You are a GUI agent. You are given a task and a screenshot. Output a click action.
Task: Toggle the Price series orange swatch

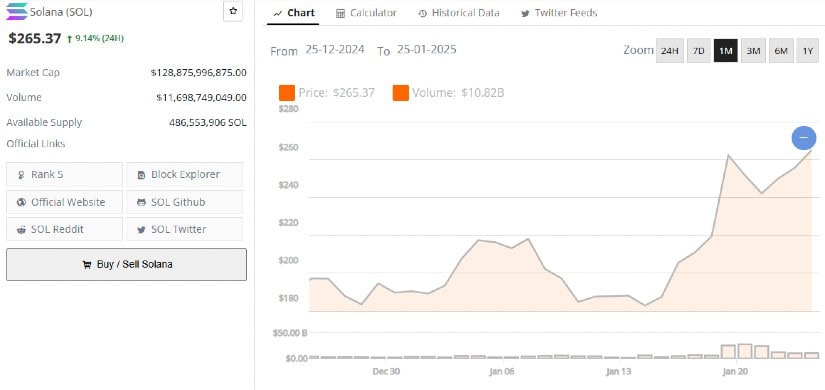coord(287,93)
